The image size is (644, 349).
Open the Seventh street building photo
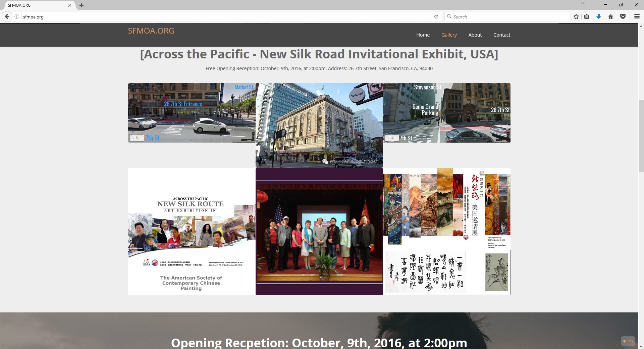point(319,125)
